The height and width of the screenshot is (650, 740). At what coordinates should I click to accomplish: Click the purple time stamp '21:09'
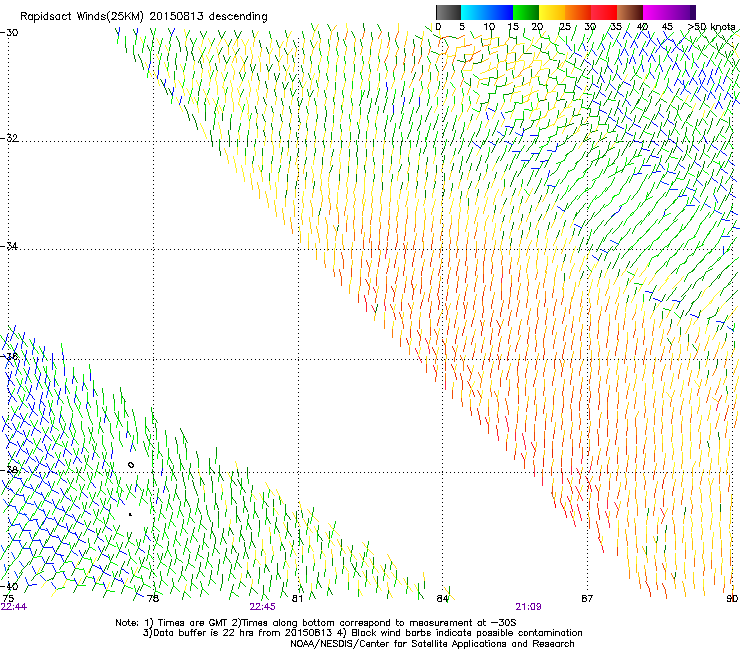pos(528,607)
